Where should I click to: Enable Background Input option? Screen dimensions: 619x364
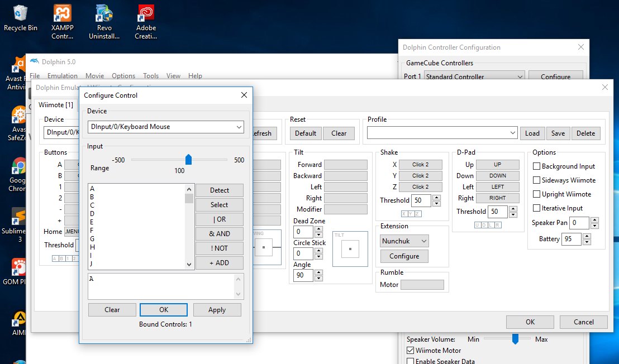(x=536, y=166)
